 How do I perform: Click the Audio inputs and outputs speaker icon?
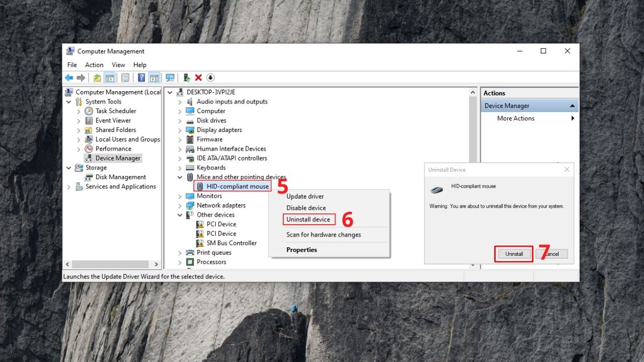click(x=190, y=102)
